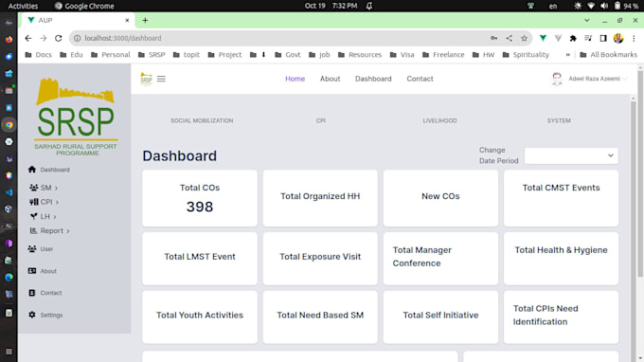Open the Total Exposure Visit card

[x=320, y=259]
